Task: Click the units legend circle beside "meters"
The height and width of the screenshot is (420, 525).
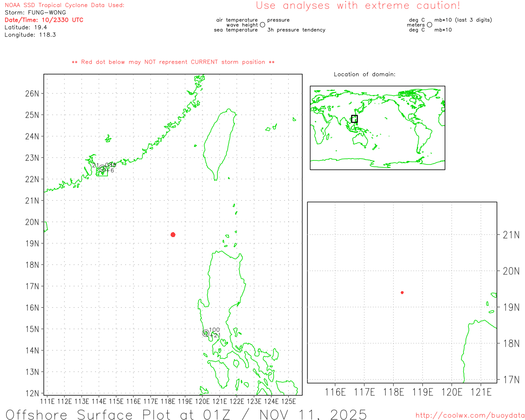Action: pos(429,25)
